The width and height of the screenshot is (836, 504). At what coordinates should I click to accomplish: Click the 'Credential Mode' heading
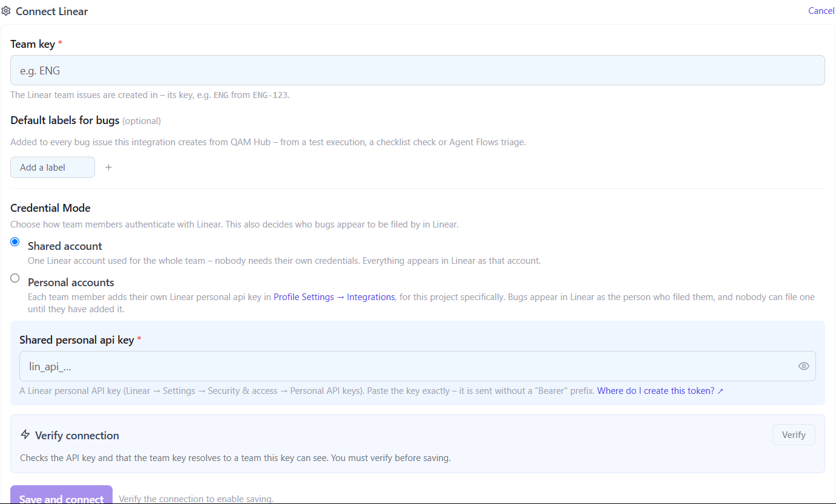tap(50, 208)
